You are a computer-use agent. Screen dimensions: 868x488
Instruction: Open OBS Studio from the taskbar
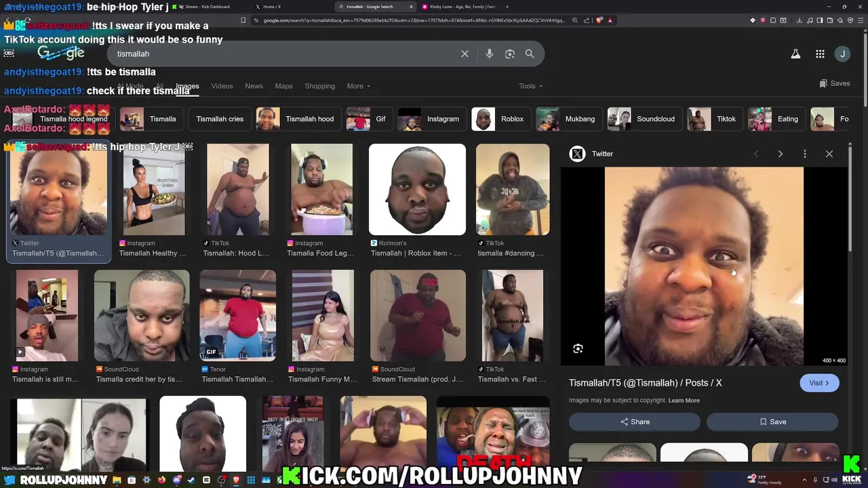pos(221,480)
